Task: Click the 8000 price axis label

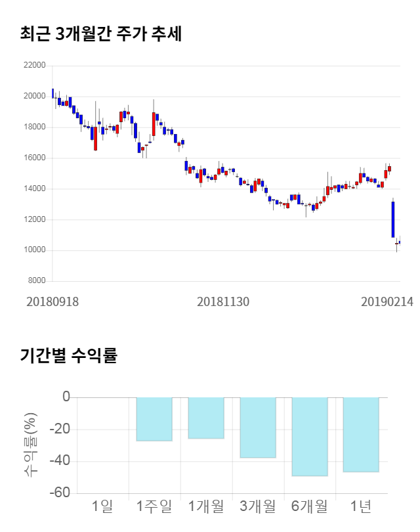Action: [x=35, y=281]
